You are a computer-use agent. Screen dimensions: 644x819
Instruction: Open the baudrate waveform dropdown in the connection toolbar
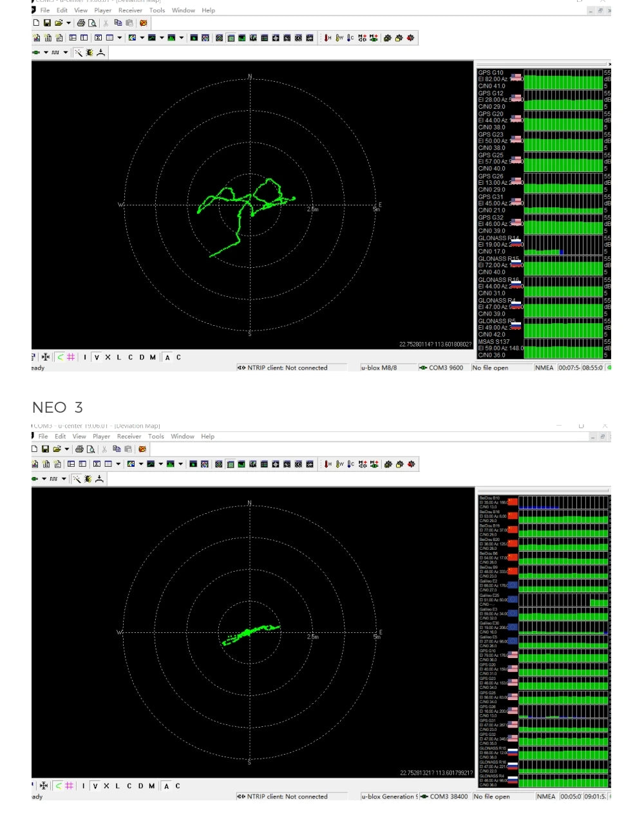click(x=64, y=52)
